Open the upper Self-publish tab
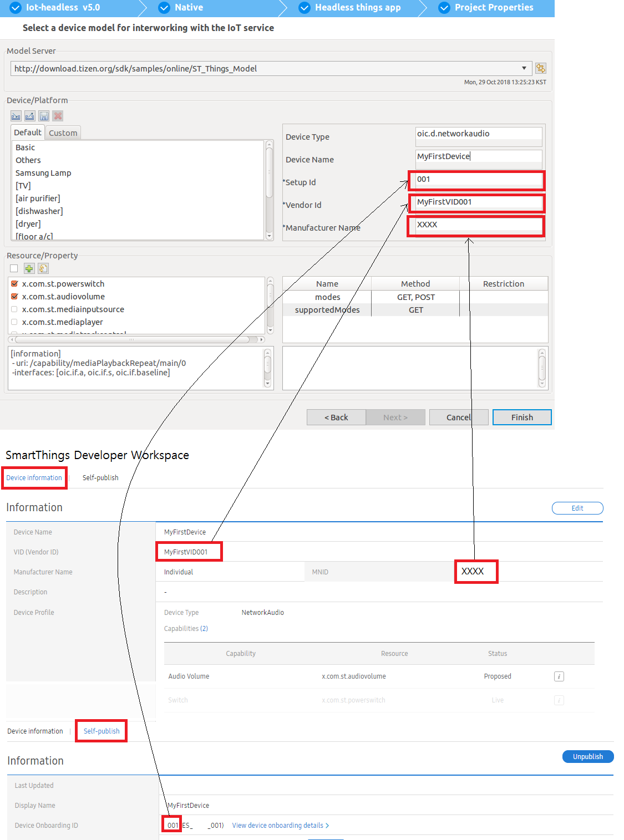 100,478
